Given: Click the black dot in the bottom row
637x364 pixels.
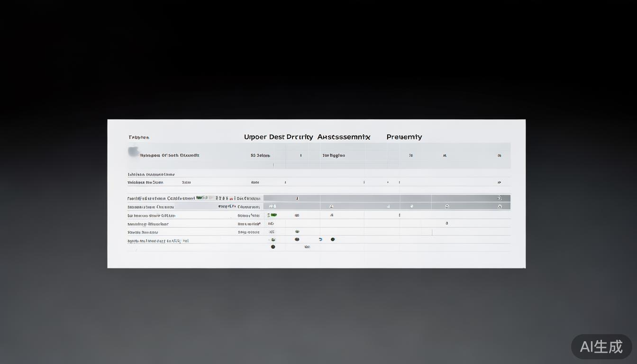Looking at the screenshot, I should point(273,247).
